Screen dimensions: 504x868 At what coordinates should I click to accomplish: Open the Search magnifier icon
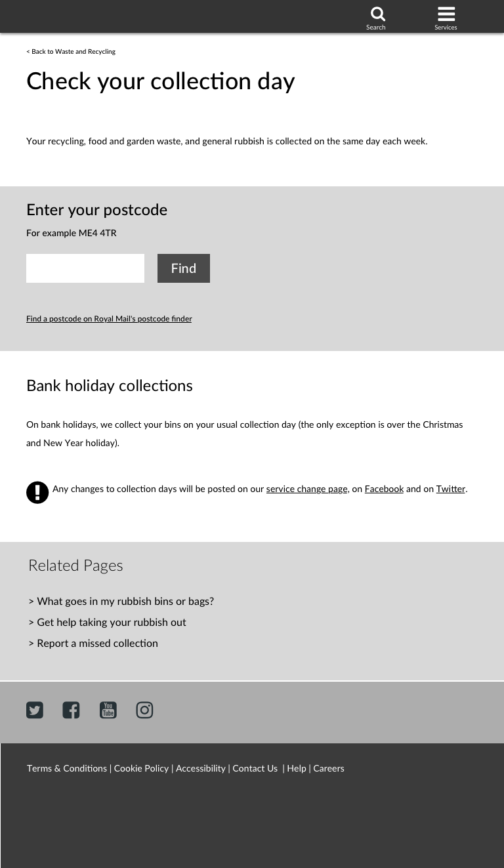tap(377, 15)
